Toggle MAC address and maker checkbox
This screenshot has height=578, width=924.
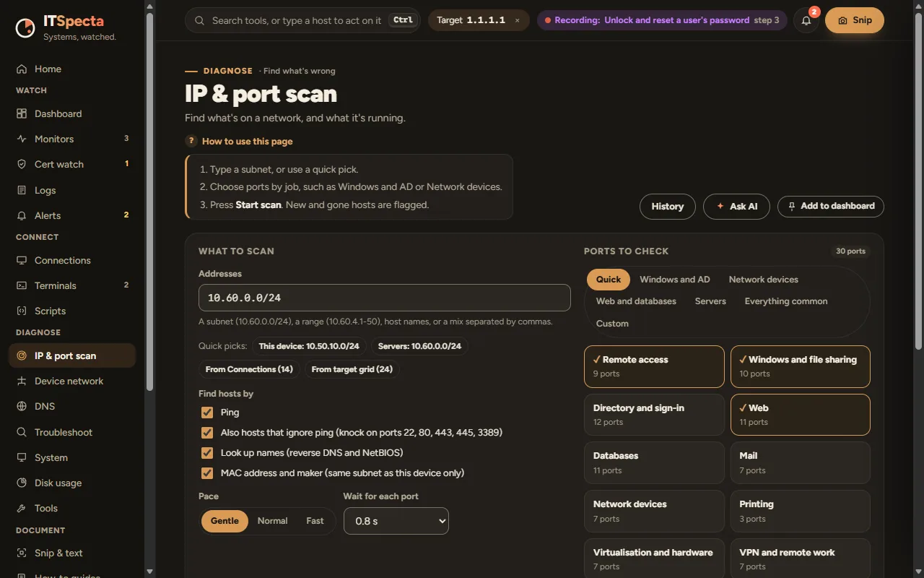pos(207,473)
